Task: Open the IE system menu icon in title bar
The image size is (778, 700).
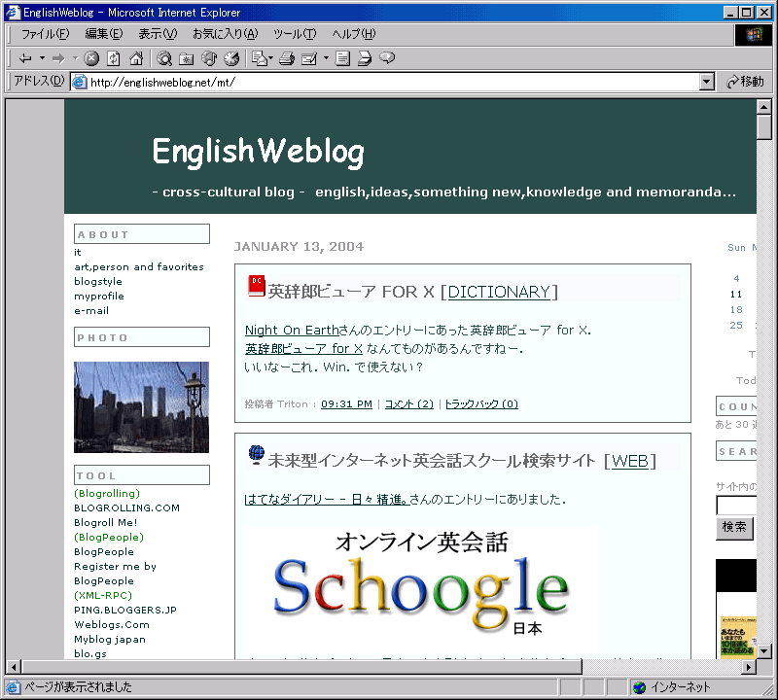Action: [13, 13]
